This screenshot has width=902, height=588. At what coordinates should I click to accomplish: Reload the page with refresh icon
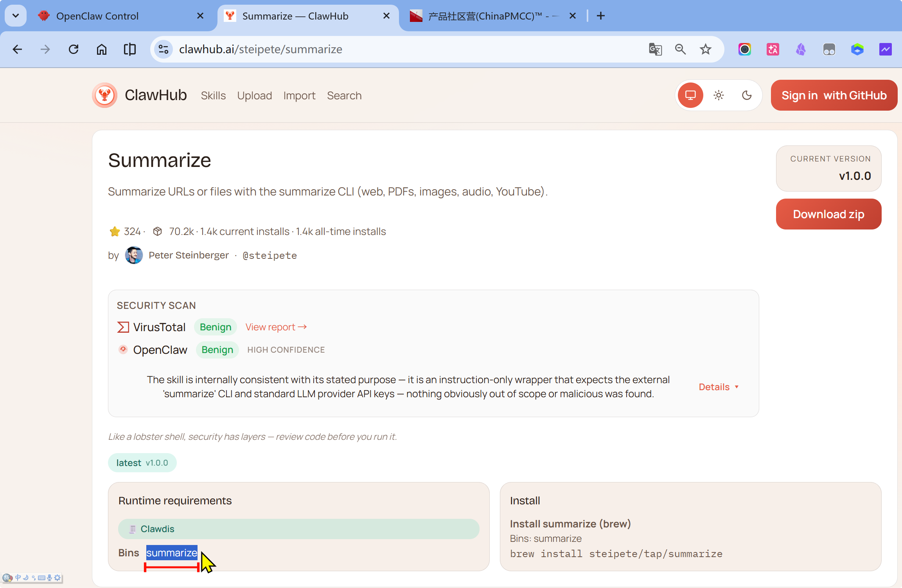click(74, 49)
